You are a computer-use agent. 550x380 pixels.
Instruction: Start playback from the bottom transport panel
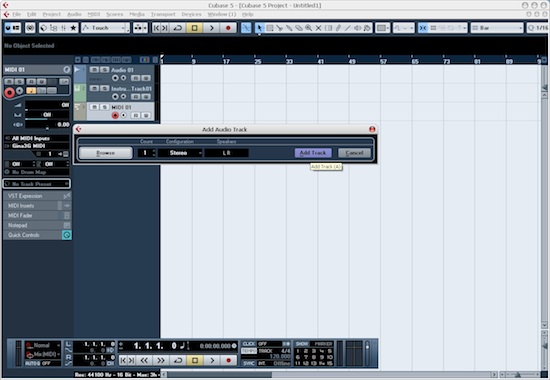[x=212, y=360]
